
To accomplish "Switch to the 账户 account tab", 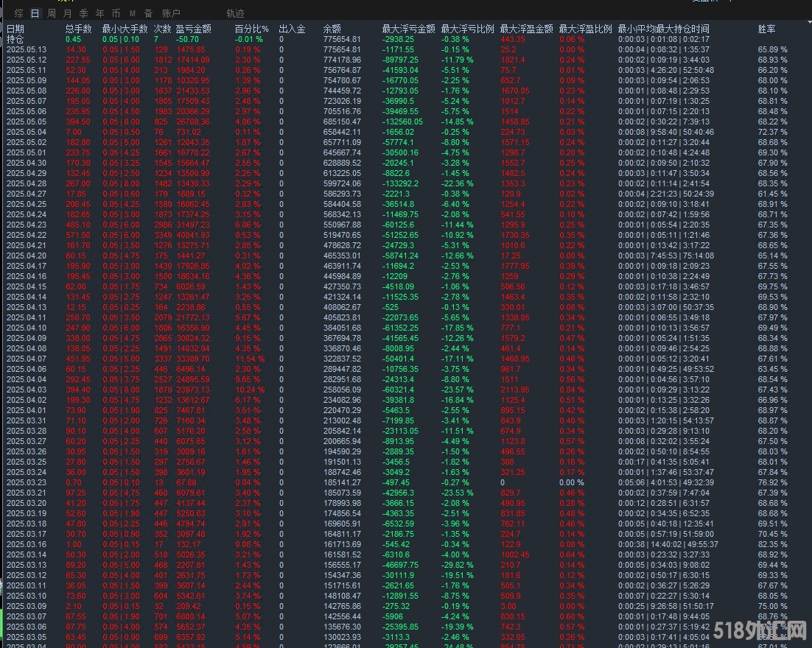I will click(171, 13).
